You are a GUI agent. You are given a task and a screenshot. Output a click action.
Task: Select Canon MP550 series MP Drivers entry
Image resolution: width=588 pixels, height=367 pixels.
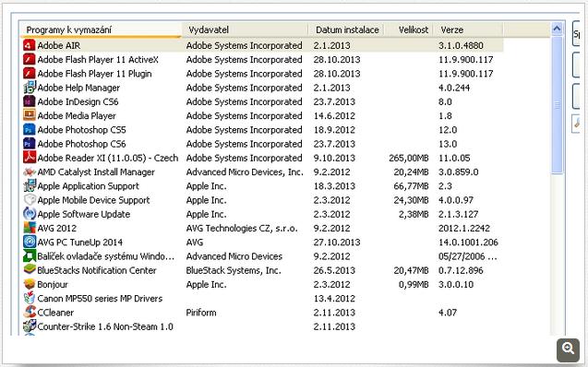point(100,298)
